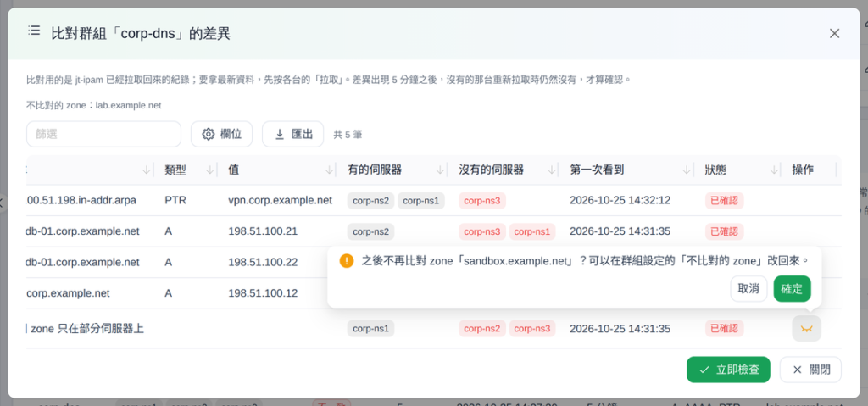Click the red corp-ns3 tag in 198.51.100.21 row
The image size is (868, 406).
tap(482, 231)
